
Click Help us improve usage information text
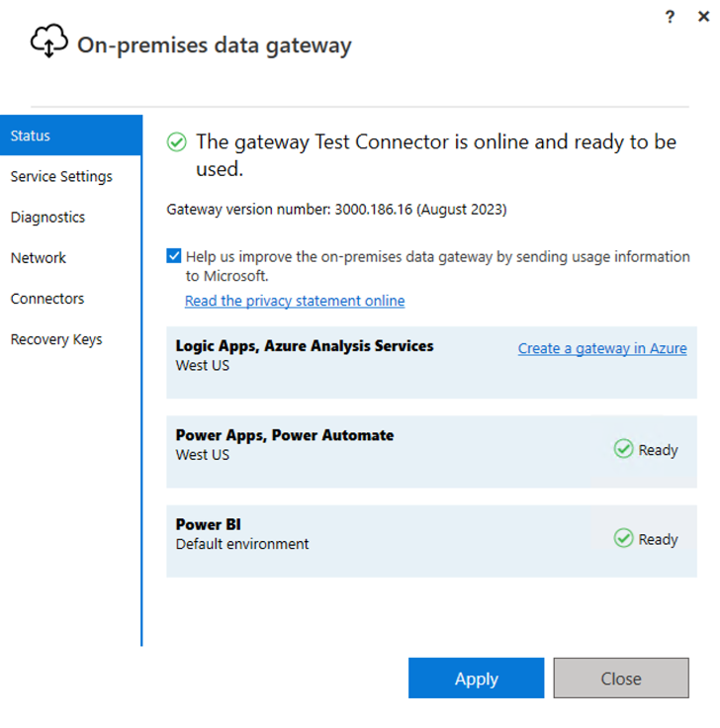pos(438,266)
